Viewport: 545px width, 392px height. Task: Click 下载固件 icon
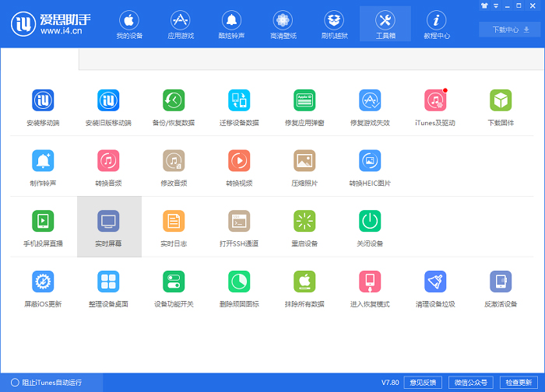tap(501, 100)
